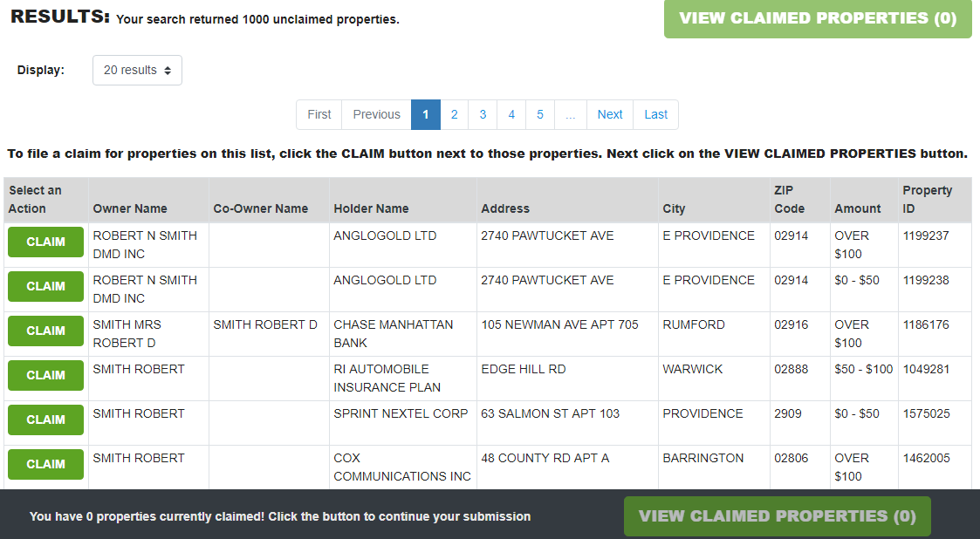980x539 pixels.
Task: Claim the Chase Manhattan Bank property
Action: tap(45, 331)
